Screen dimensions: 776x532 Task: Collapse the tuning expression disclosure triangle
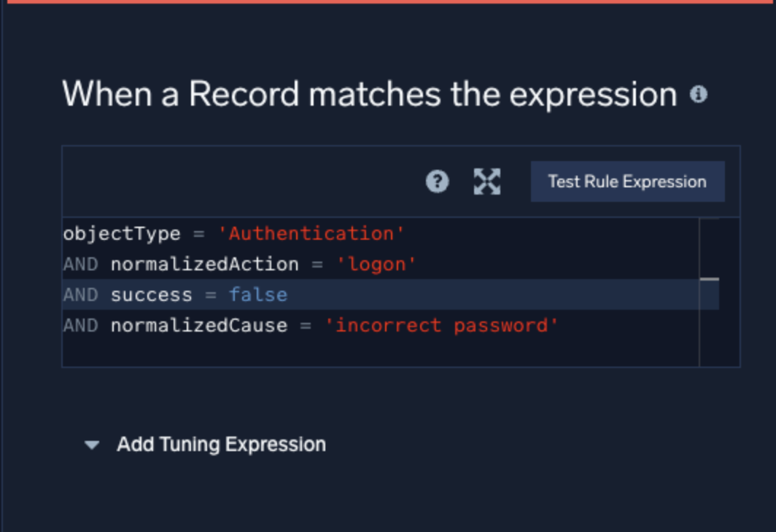click(91, 445)
